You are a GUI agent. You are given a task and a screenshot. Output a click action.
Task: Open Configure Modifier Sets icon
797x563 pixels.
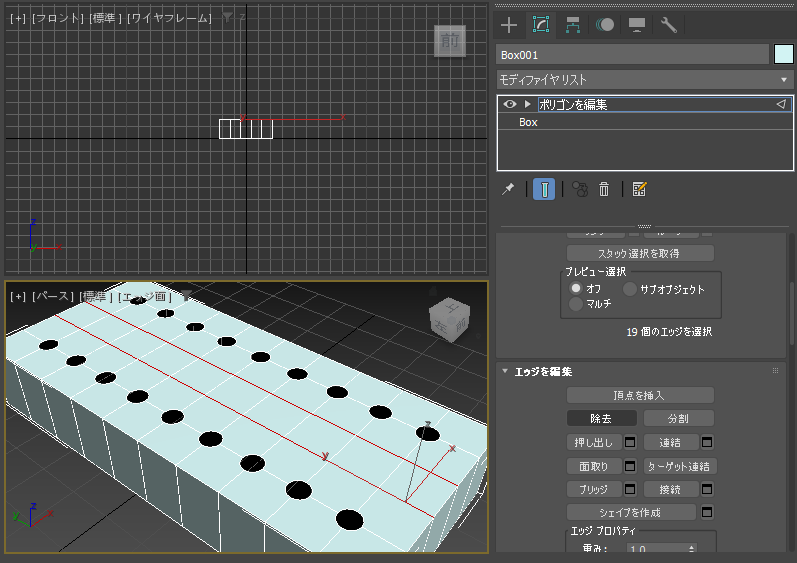tap(639, 190)
